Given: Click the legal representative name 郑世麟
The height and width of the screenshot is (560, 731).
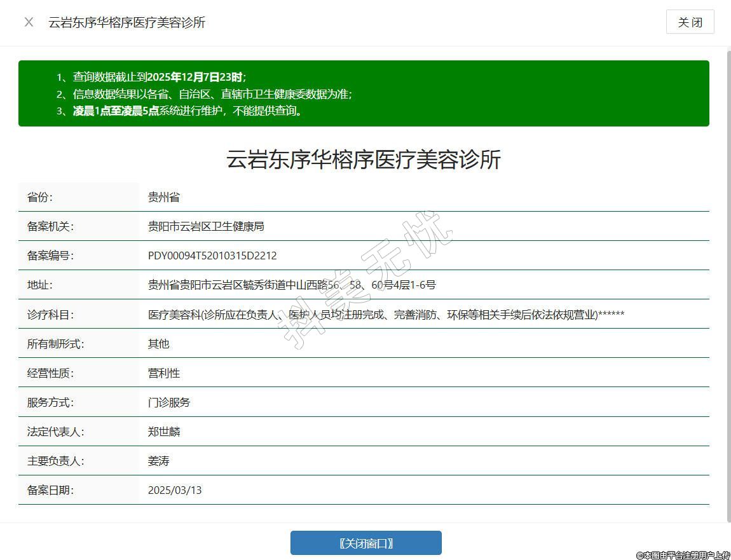Looking at the screenshot, I should 164,432.
